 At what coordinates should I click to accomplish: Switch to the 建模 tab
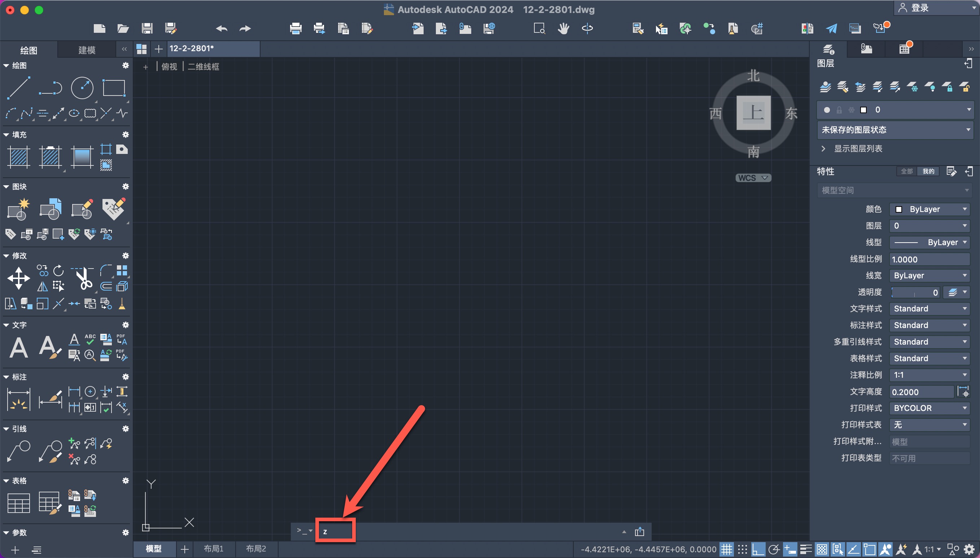point(87,50)
